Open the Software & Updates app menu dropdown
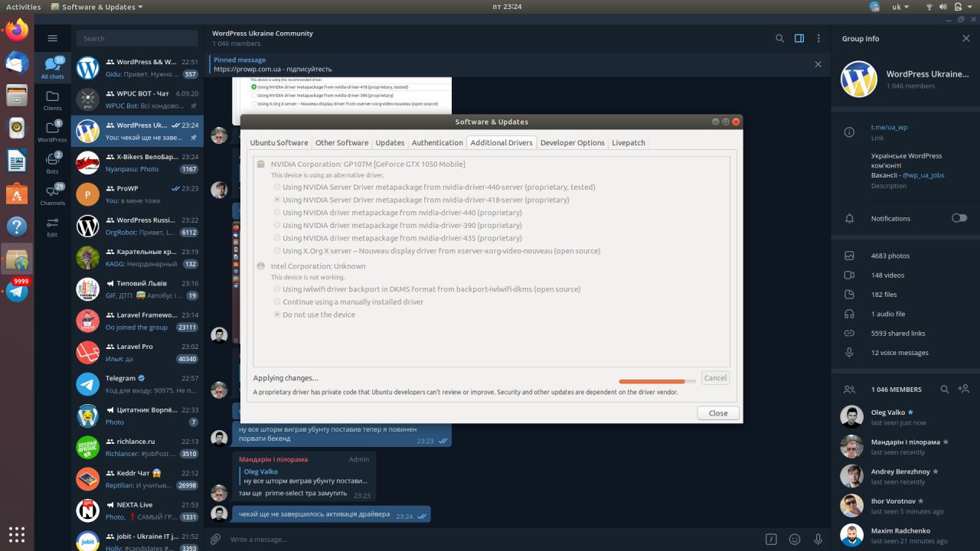Image resolution: width=980 pixels, height=551 pixels. pyautogui.click(x=97, y=7)
